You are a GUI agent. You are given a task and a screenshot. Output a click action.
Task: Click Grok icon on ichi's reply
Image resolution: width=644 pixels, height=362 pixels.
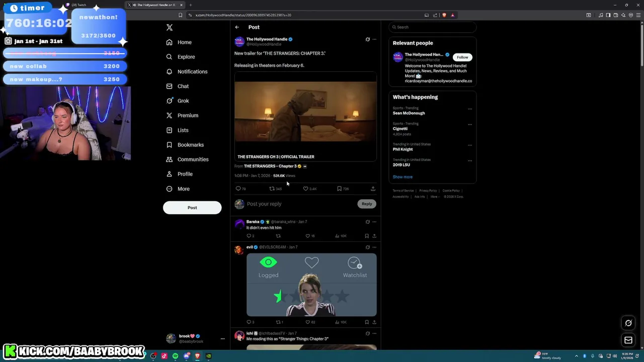(x=367, y=333)
